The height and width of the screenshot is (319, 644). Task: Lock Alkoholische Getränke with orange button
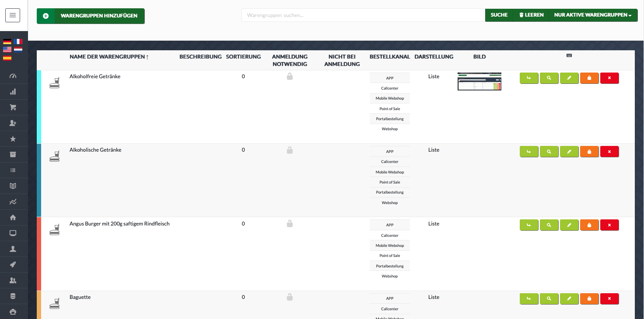click(x=589, y=152)
